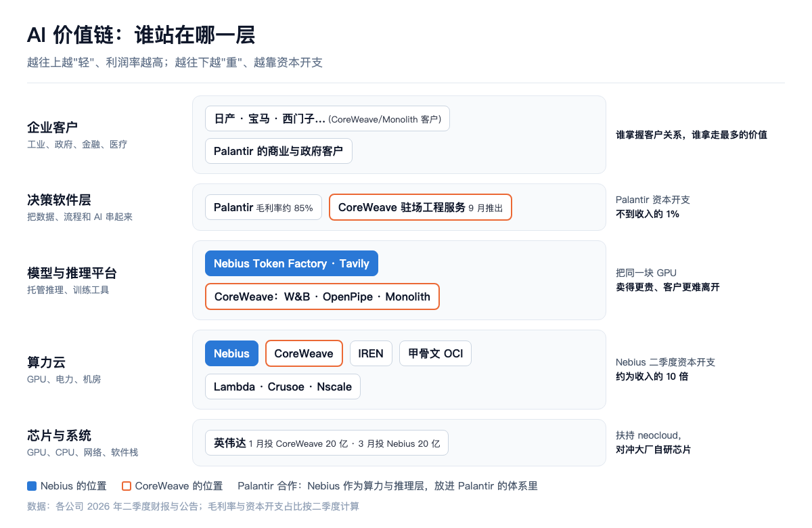Click the 'CoreWeave：W&B · OpenPipe · Monolith' chip
The image size is (812, 528).
(x=322, y=296)
